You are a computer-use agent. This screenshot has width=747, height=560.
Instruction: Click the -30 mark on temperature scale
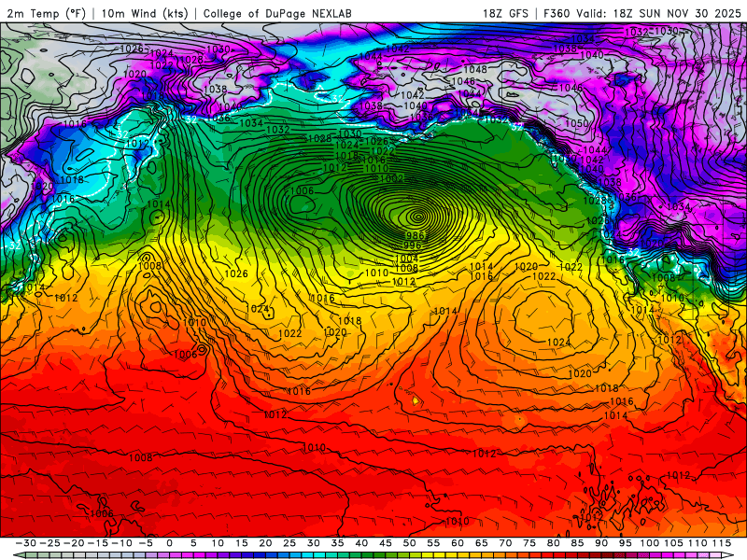click(x=26, y=543)
